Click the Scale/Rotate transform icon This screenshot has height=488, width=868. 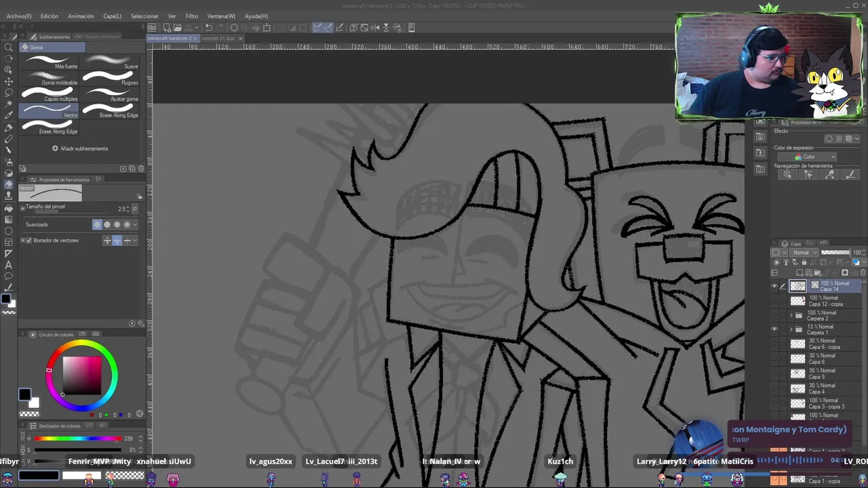coord(267,28)
